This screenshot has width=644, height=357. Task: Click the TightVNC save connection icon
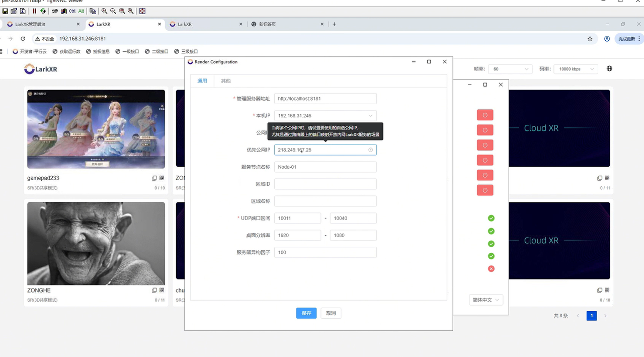pos(5,11)
